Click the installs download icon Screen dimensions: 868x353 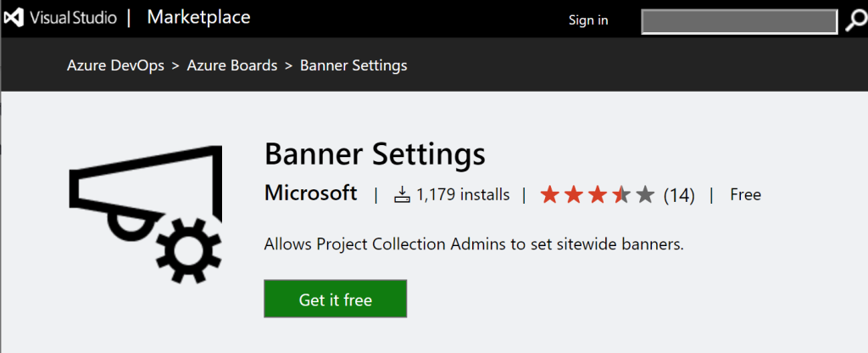[x=402, y=194]
